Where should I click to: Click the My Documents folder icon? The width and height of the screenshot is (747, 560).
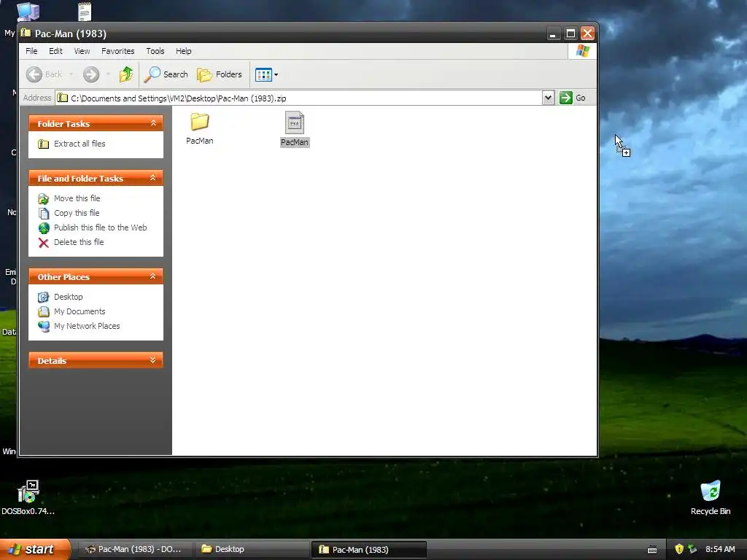(x=43, y=312)
